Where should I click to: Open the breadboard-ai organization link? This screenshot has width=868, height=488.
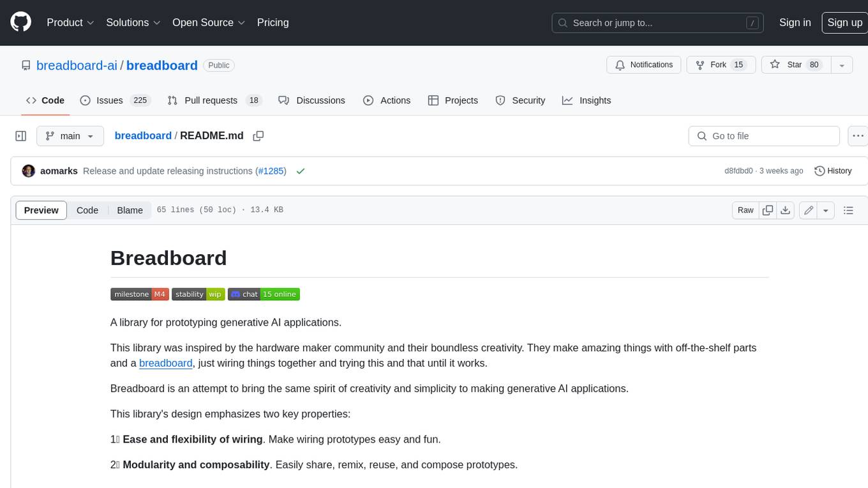(x=77, y=65)
